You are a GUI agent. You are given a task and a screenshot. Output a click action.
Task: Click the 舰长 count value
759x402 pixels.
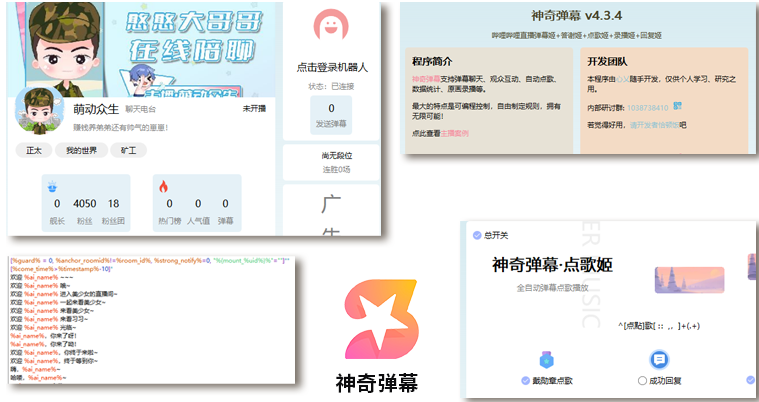[57, 203]
